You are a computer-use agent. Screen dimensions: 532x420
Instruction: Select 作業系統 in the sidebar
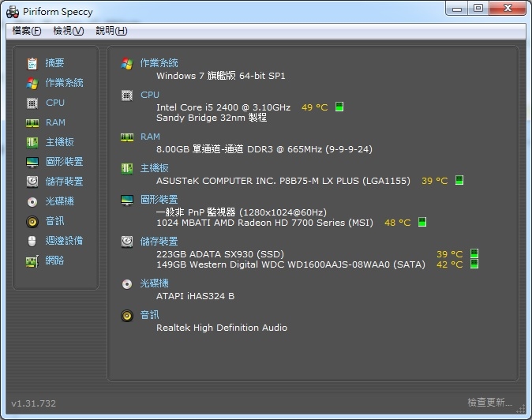point(64,83)
